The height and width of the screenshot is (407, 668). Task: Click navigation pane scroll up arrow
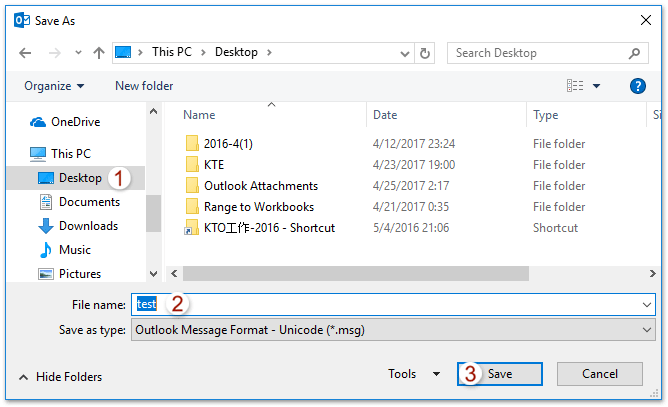[x=153, y=112]
